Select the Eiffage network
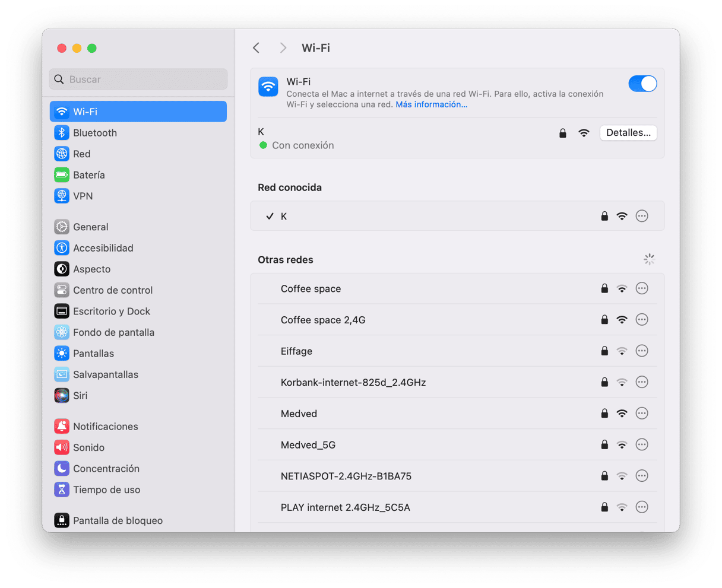 [x=457, y=351]
